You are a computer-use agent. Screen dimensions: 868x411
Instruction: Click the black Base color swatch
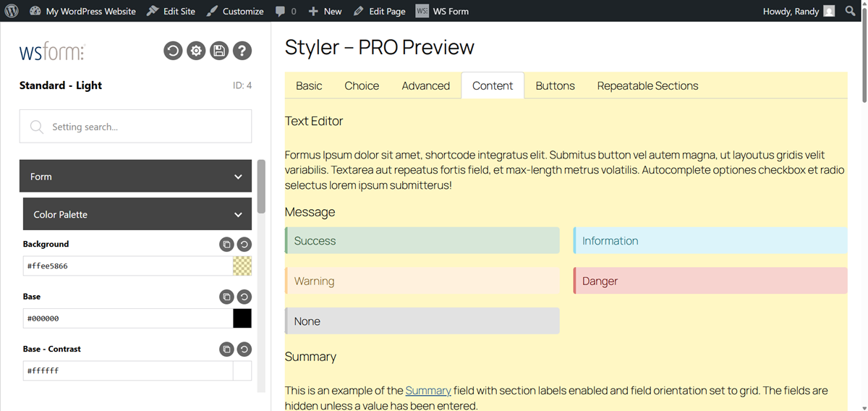(242, 318)
